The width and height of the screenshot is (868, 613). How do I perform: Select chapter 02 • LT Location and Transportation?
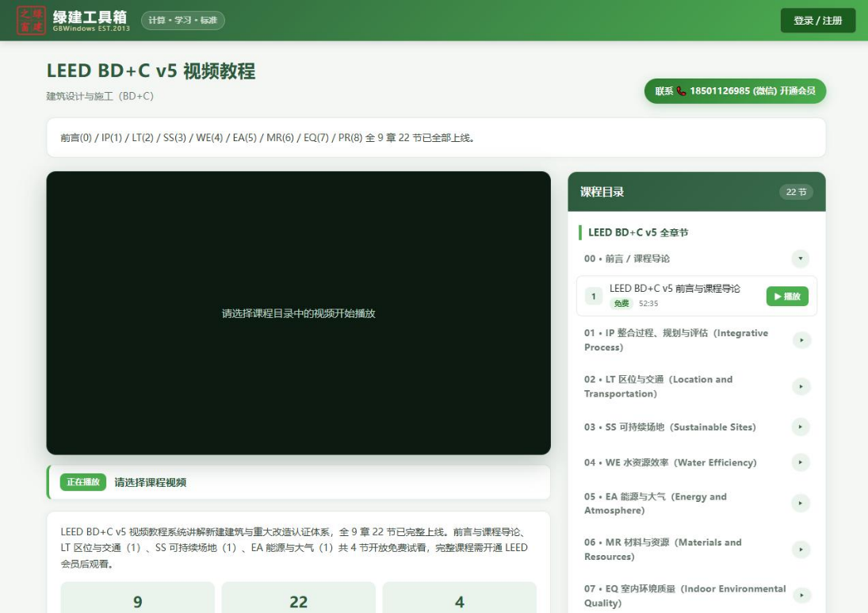(x=658, y=386)
